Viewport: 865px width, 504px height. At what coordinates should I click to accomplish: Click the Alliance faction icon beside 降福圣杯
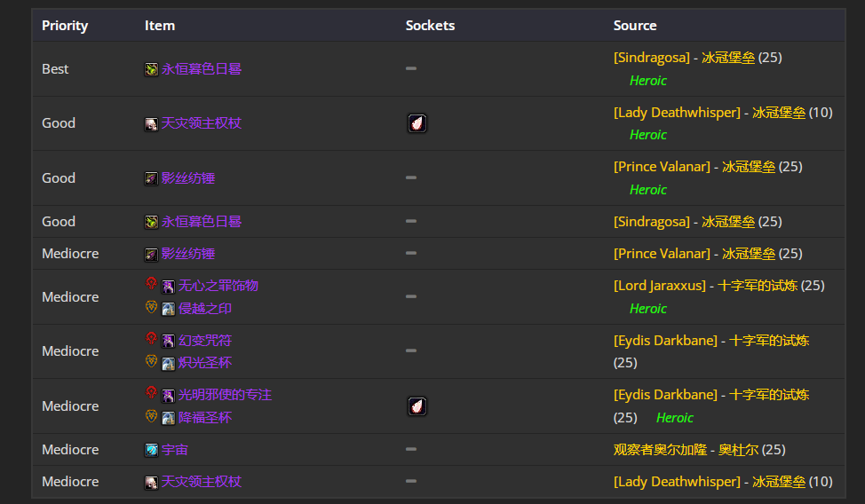coord(151,416)
